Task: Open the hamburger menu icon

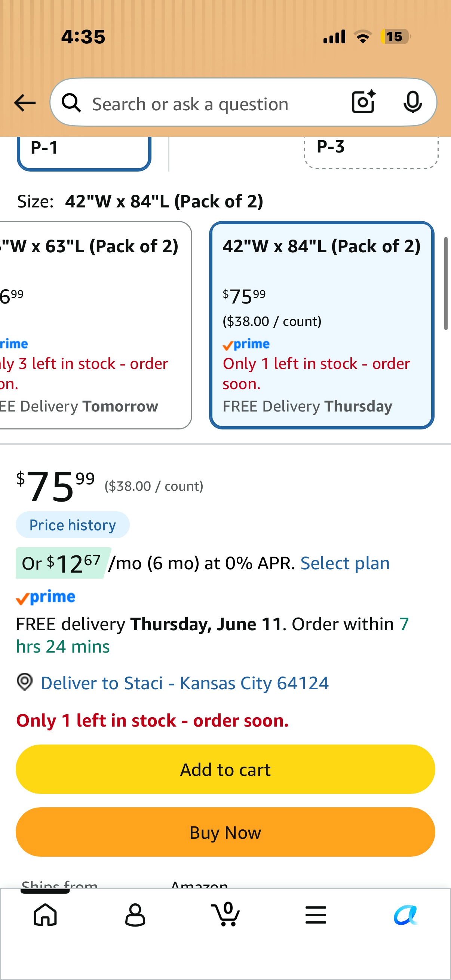Action: 316,915
